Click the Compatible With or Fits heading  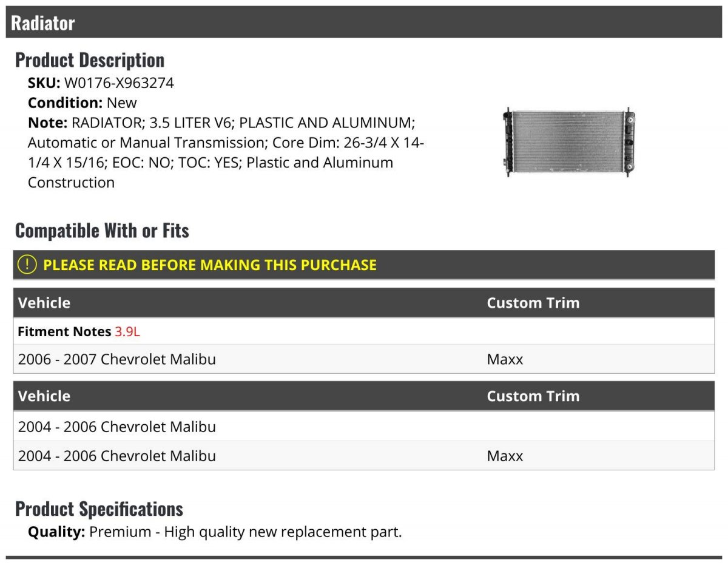[x=102, y=231]
